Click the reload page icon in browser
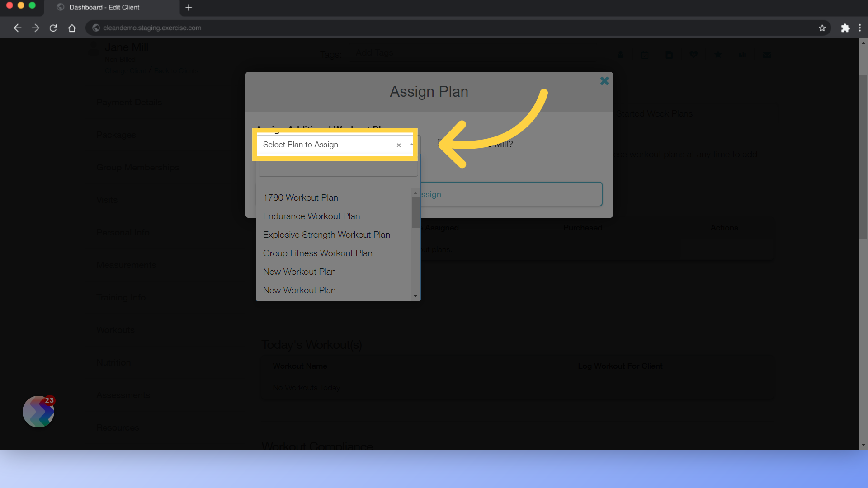This screenshot has height=488, width=868. [53, 28]
